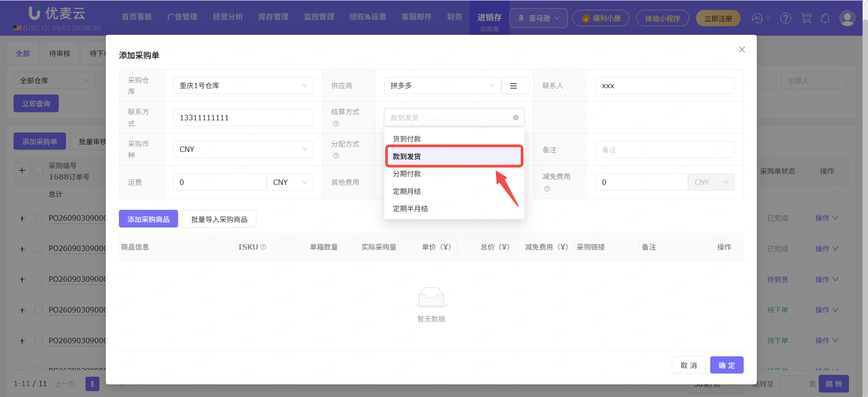868x397 pixels.
Task: Click the 跳转 page jump button
Action: 834,384
